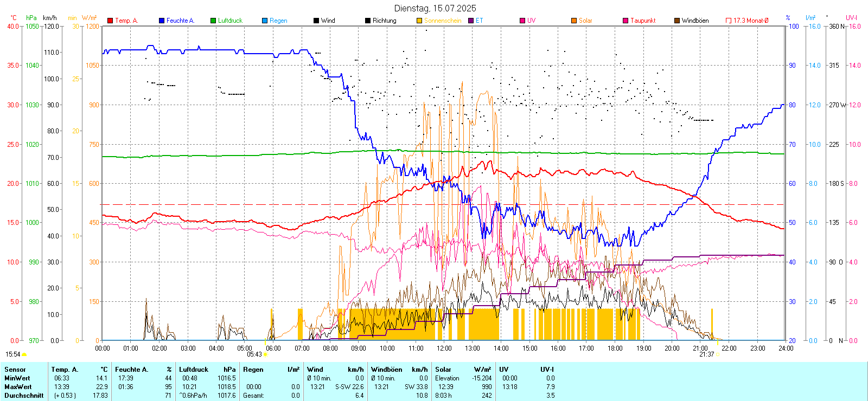868x401 pixels.
Task: Click the pink Taupunkt legend label
Action: (643, 21)
